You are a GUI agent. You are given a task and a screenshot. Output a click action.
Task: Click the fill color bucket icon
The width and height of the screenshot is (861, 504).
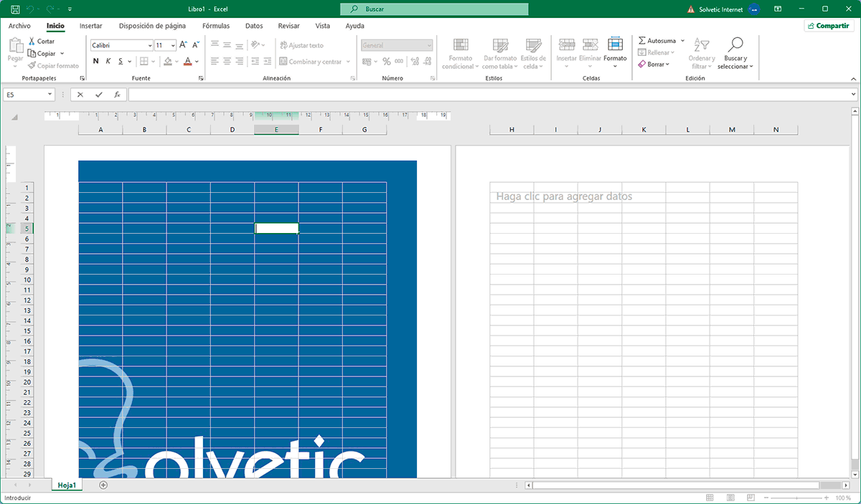(167, 62)
